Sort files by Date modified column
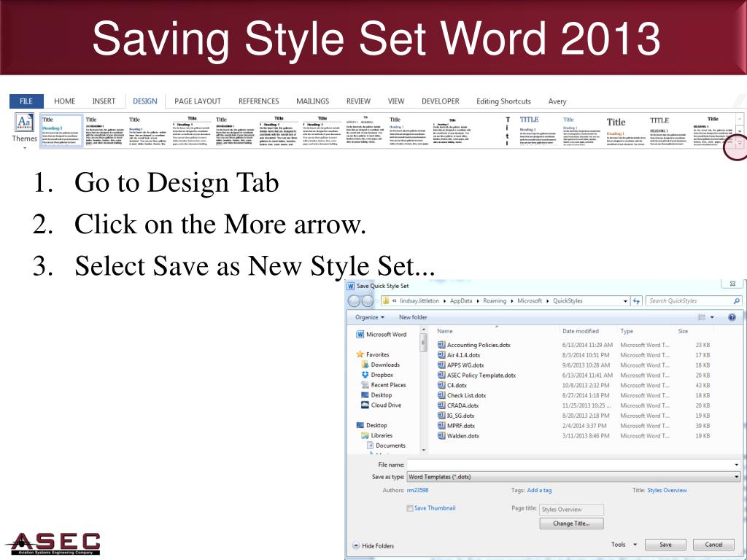This screenshot has height=560, width=747. coord(580,331)
